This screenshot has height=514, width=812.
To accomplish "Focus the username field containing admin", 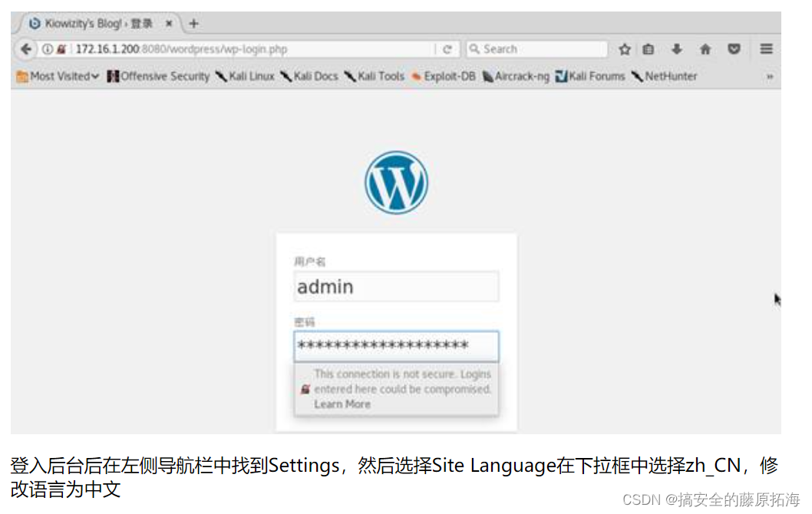I will [396, 286].
